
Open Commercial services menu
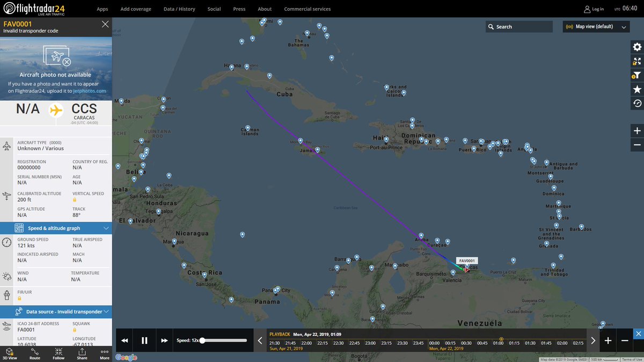pyautogui.click(x=307, y=9)
